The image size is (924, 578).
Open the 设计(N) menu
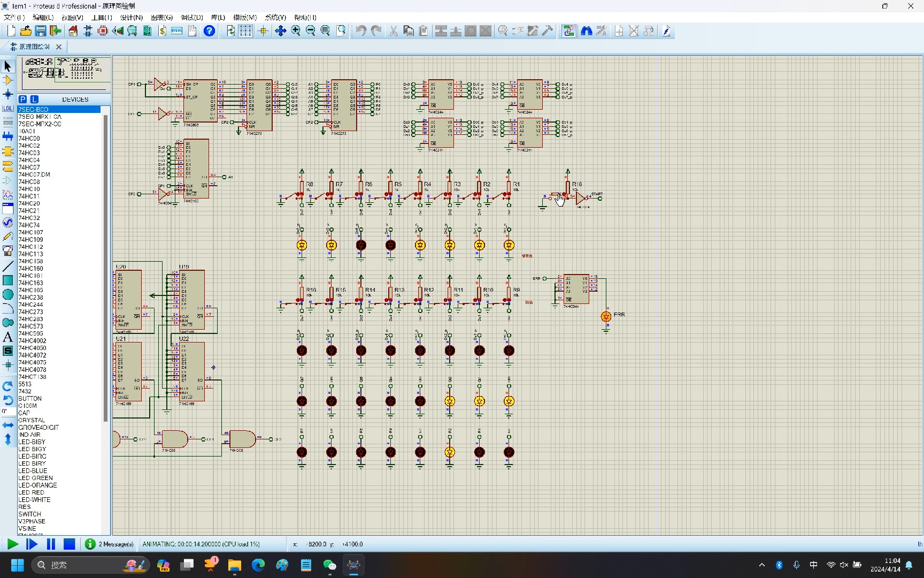(x=131, y=18)
